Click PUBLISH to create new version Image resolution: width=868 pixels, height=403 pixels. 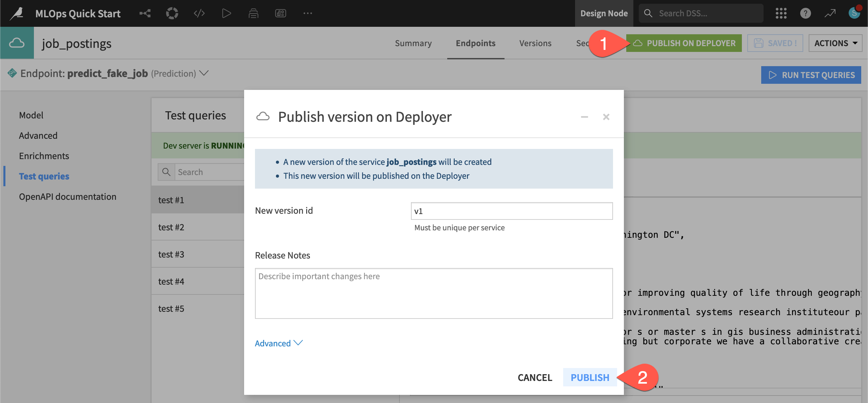point(590,377)
